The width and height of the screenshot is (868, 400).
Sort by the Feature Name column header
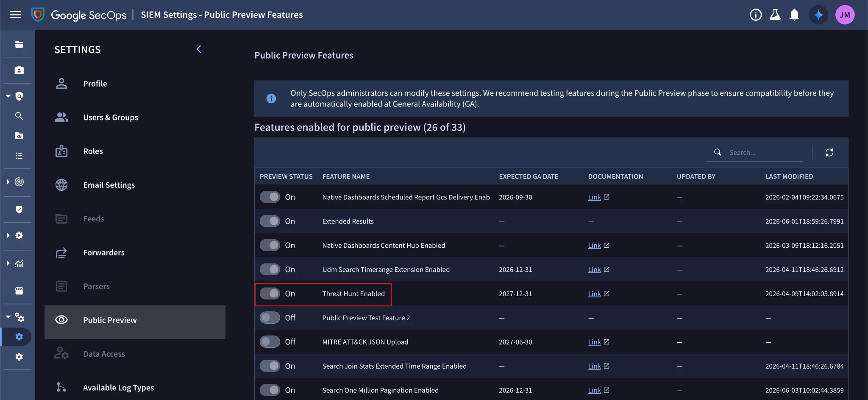(x=346, y=176)
